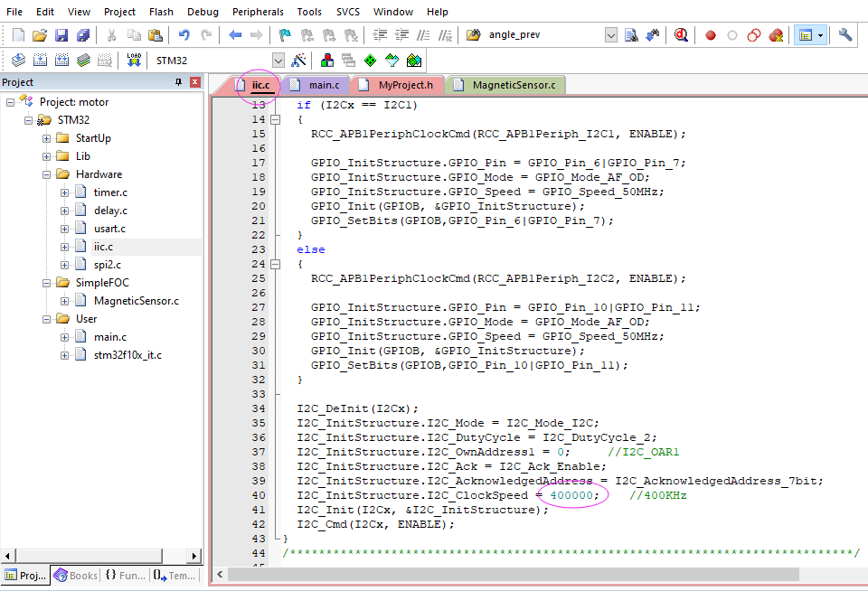The image size is (868, 591).
Task: Open Options for Target with the wand icon
Action: point(299,60)
